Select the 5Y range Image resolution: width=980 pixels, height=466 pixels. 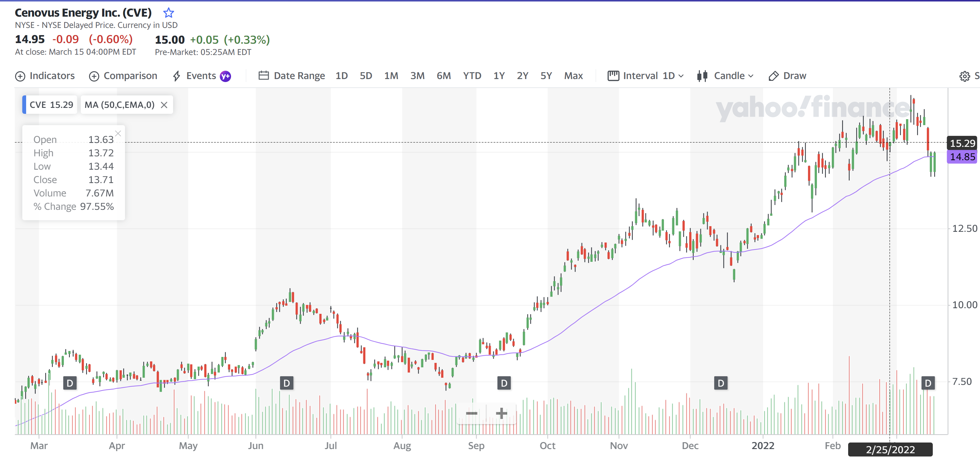(x=546, y=76)
